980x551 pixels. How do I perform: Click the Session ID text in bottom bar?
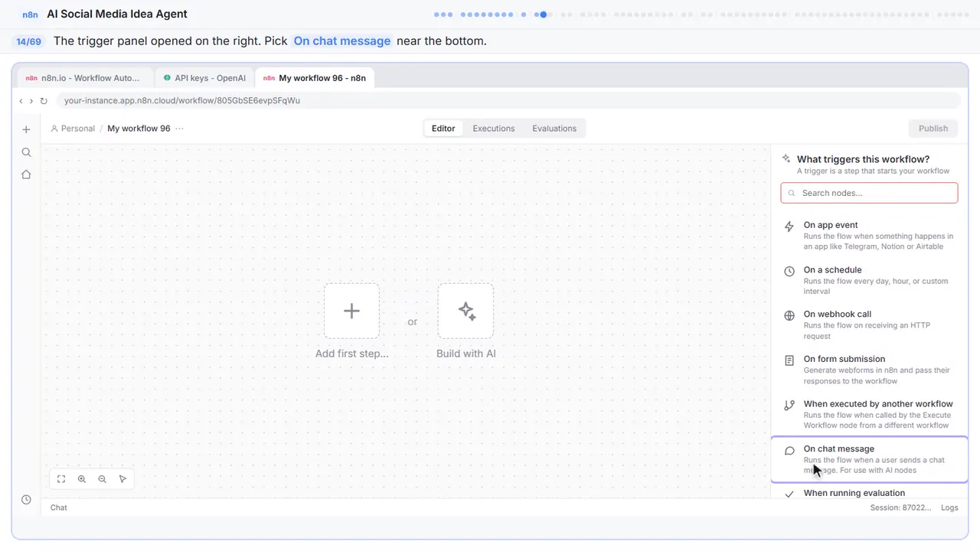[x=901, y=507]
